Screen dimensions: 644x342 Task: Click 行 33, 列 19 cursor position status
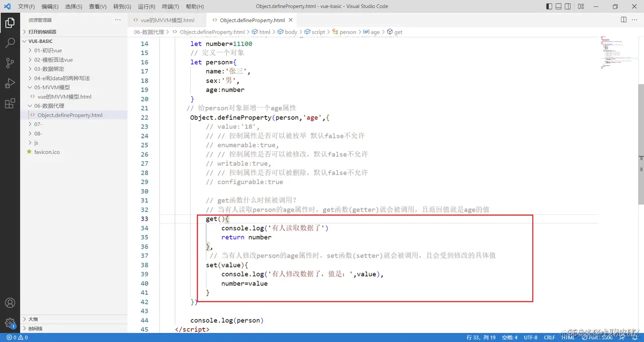coord(481,337)
